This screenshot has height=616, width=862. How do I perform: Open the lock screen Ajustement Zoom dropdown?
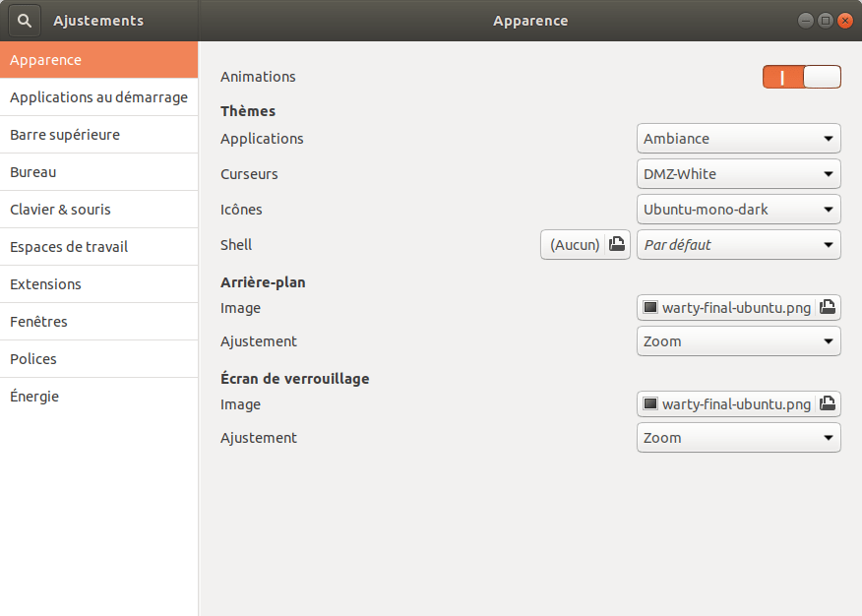738,438
